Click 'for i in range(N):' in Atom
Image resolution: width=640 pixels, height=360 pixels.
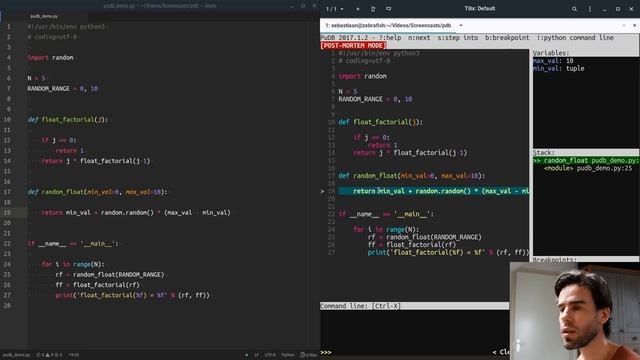(73, 264)
